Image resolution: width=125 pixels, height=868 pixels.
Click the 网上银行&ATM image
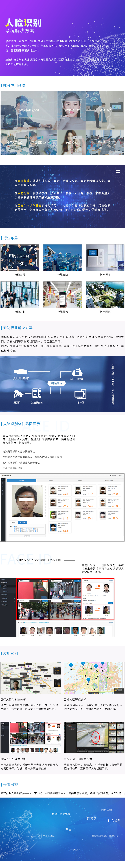click(x=43, y=142)
